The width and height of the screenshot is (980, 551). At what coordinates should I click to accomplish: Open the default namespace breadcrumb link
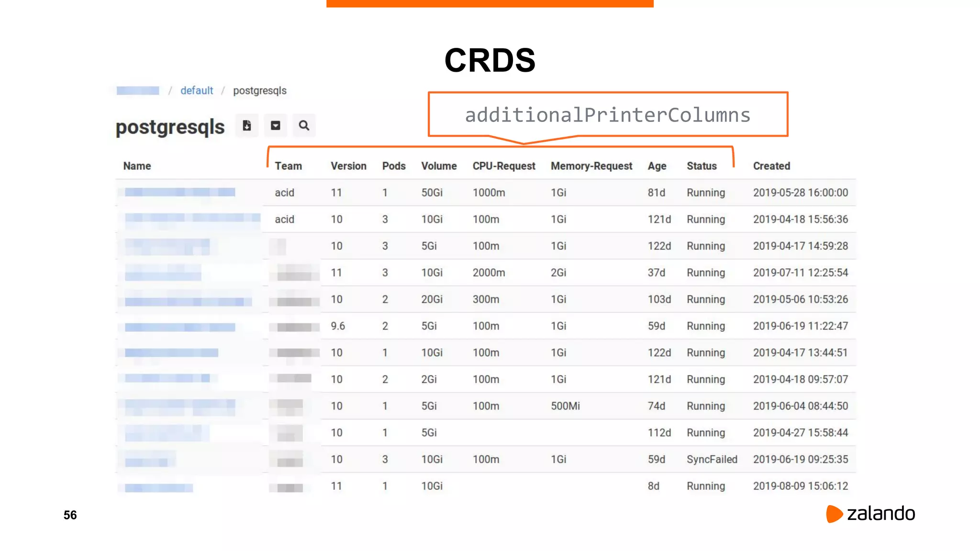(x=197, y=90)
